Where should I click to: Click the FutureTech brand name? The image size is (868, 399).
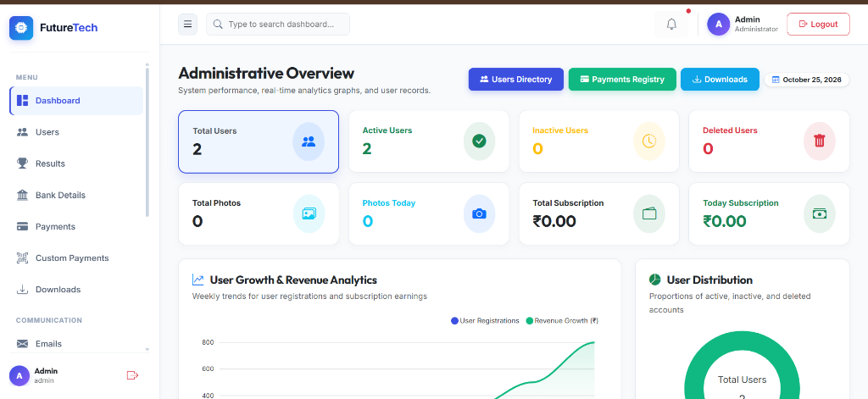(69, 28)
